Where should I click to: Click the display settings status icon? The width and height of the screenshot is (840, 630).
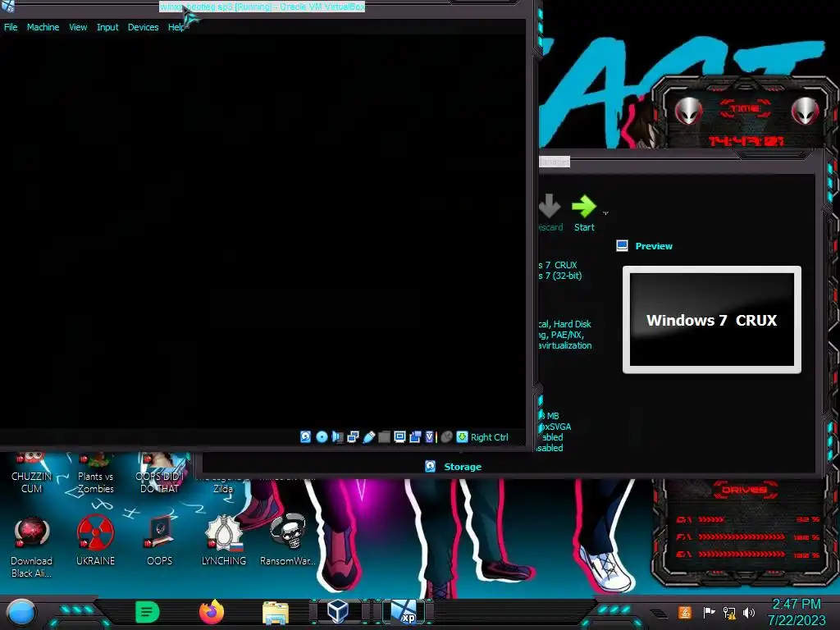click(x=399, y=437)
